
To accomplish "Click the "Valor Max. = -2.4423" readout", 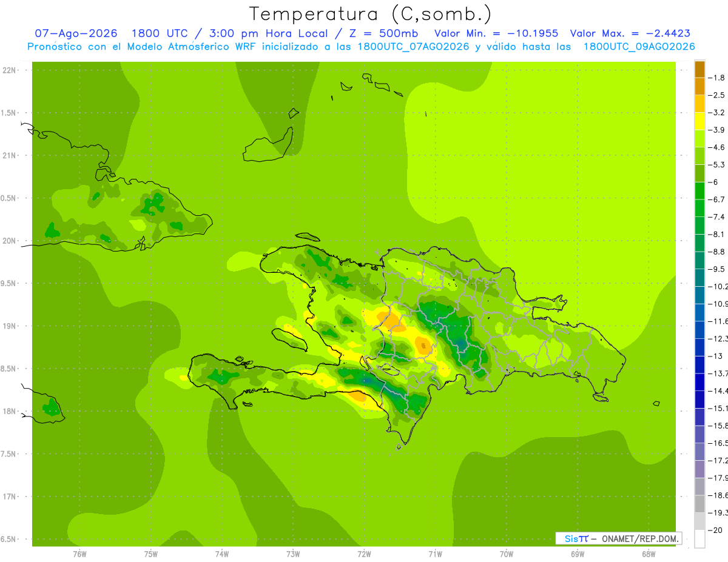I will (630, 34).
